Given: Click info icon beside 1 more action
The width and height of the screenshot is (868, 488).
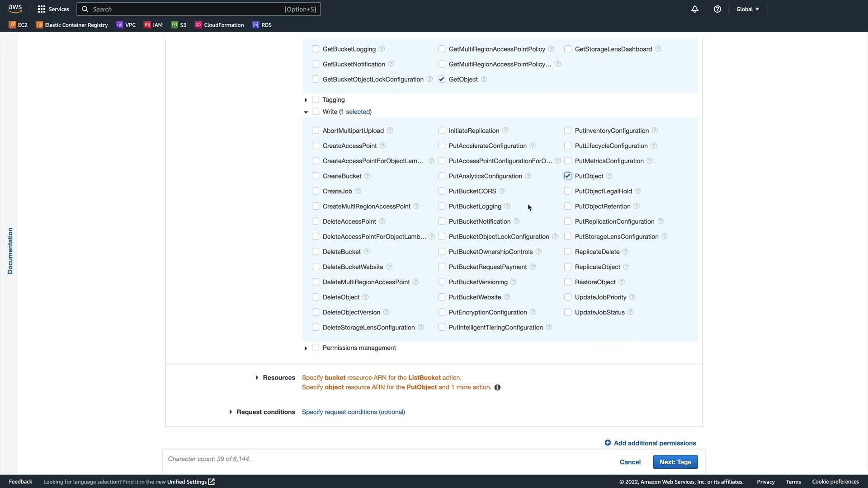Looking at the screenshot, I should coord(497,388).
